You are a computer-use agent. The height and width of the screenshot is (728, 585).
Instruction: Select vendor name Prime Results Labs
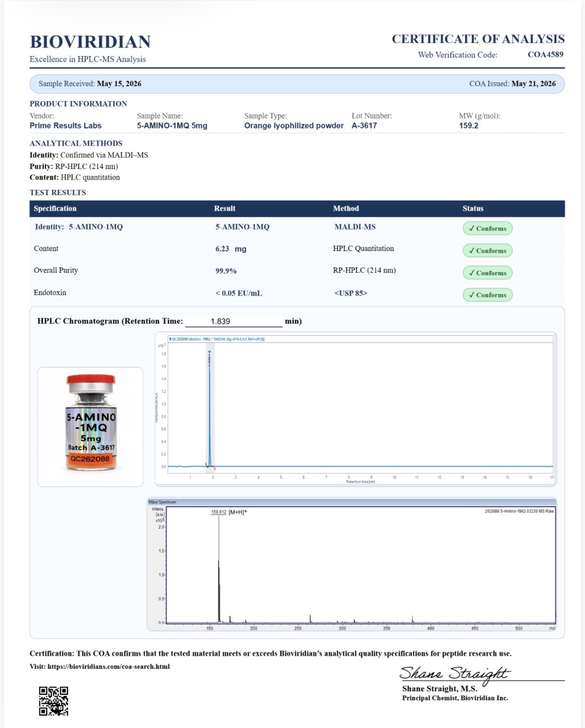(x=65, y=126)
